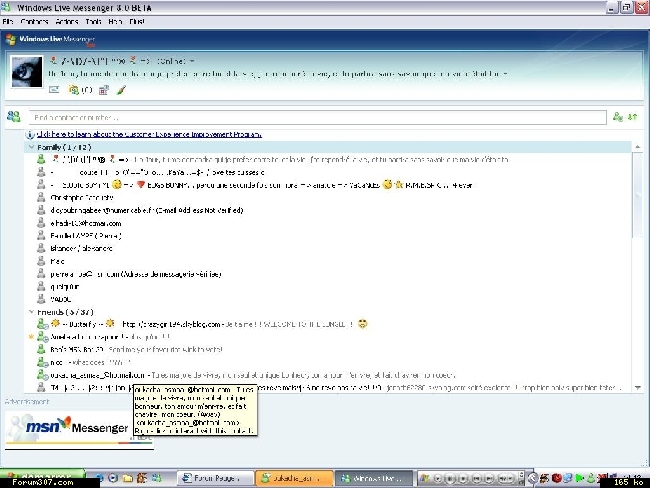Open the Customer Experience Improvement Program link
Screen dimensions: 650x488
149,134
